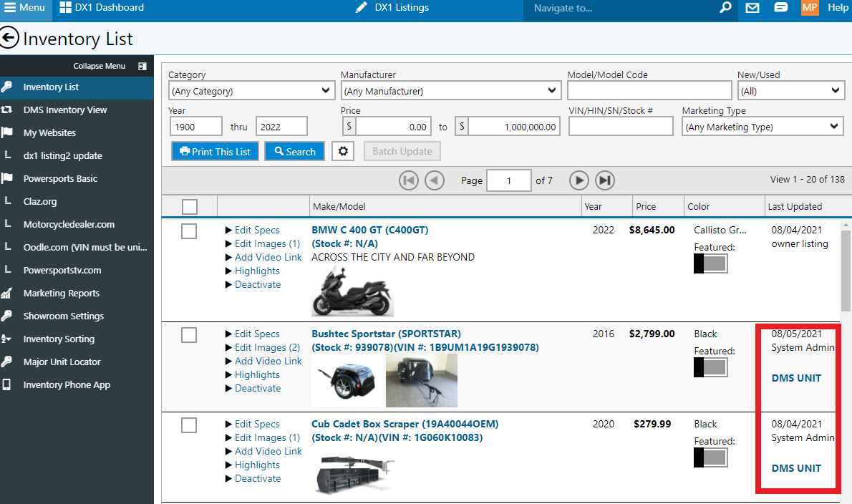The image size is (852, 504).
Task: Expand Edit Specs for BMW C 400 GT
Action: tap(253, 231)
